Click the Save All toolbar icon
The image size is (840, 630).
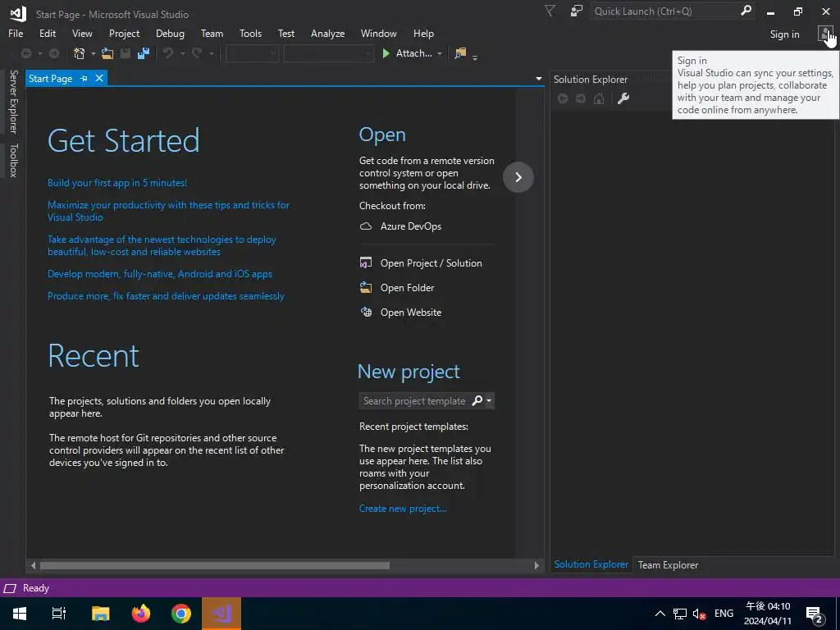tap(143, 53)
